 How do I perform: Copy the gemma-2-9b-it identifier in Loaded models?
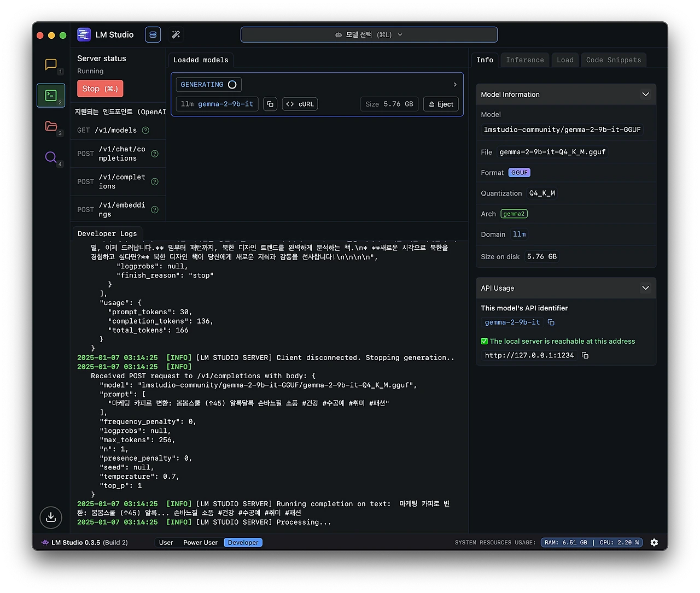pos(270,104)
